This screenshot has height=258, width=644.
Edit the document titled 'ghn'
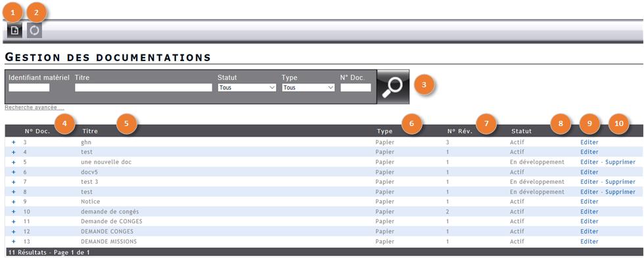[x=589, y=142]
